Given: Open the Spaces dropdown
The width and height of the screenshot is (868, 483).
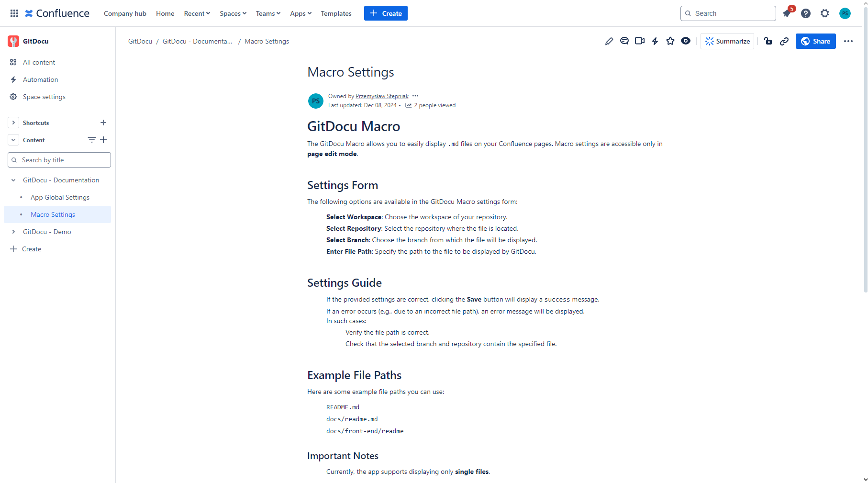Looking at the screenshot, I should coord(233,13).
